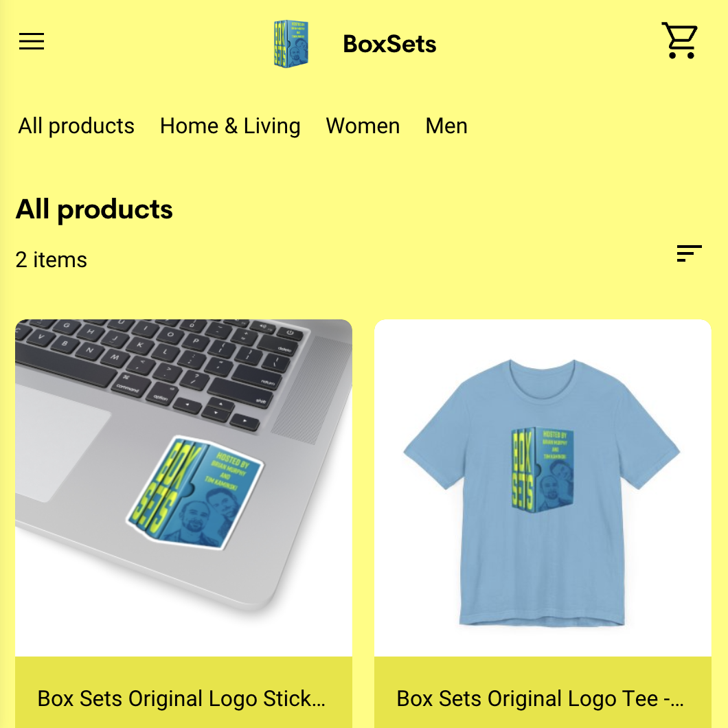Go to the All products category
This screenshot has width=728, height=728.
[x=76, y=126]
